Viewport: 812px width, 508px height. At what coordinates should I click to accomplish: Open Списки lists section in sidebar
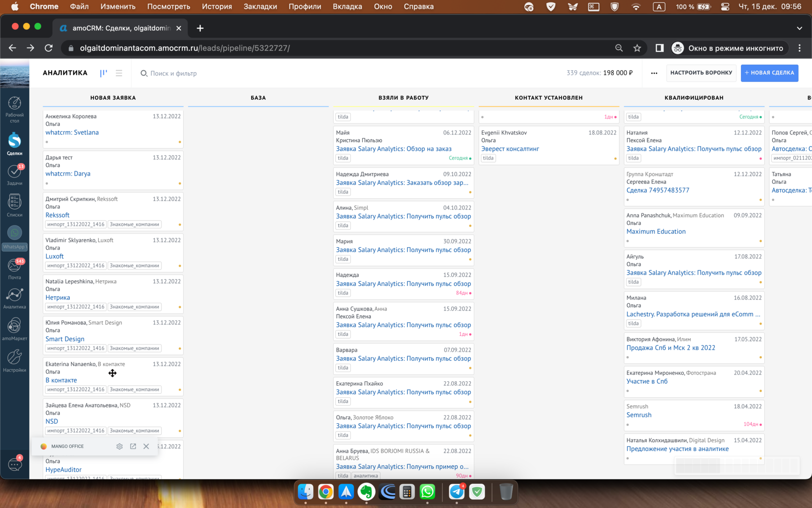click(14, 205)
